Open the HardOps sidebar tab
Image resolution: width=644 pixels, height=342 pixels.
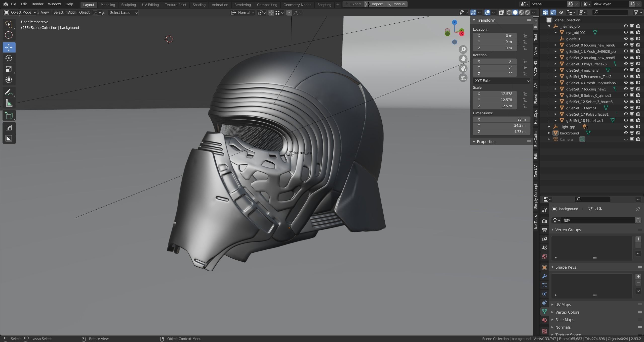pyautogui.click(x=536, y=117)
